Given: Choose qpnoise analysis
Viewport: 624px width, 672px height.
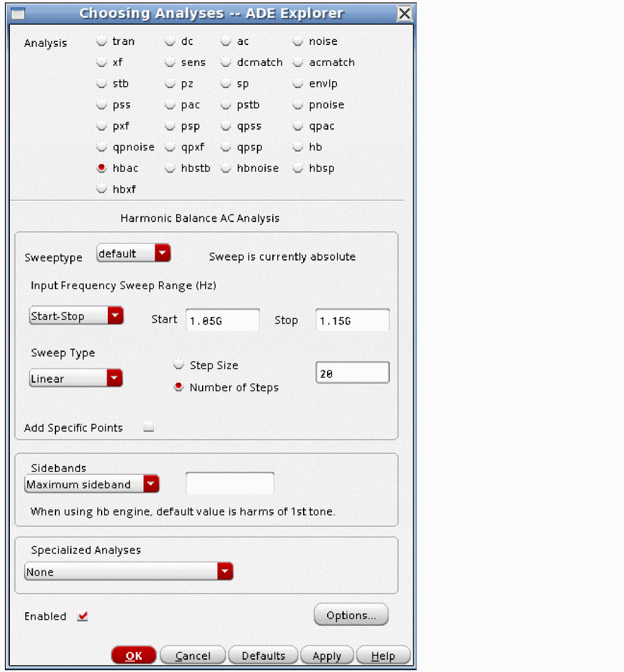Looking at the screenshot, I should (102, 147).
